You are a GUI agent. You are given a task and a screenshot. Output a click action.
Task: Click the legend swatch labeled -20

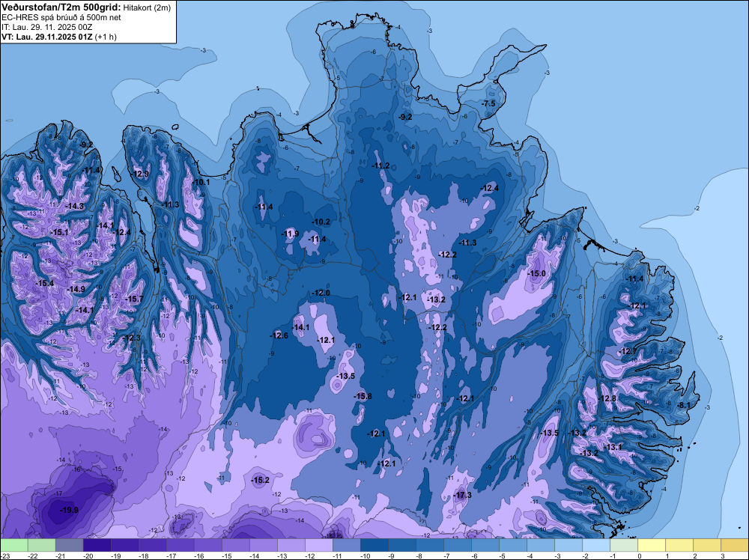click(97, 545)
